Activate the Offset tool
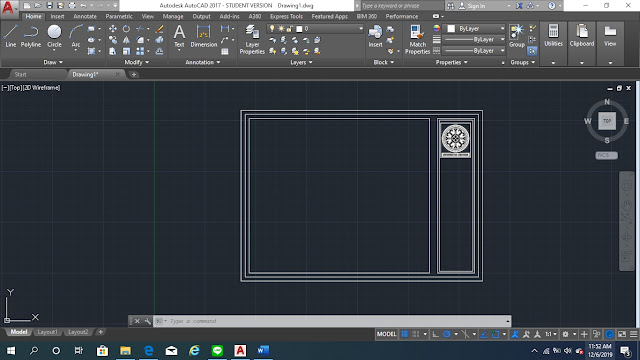The width and height of the screenshot is (640, 360). (x=160, y=51)
